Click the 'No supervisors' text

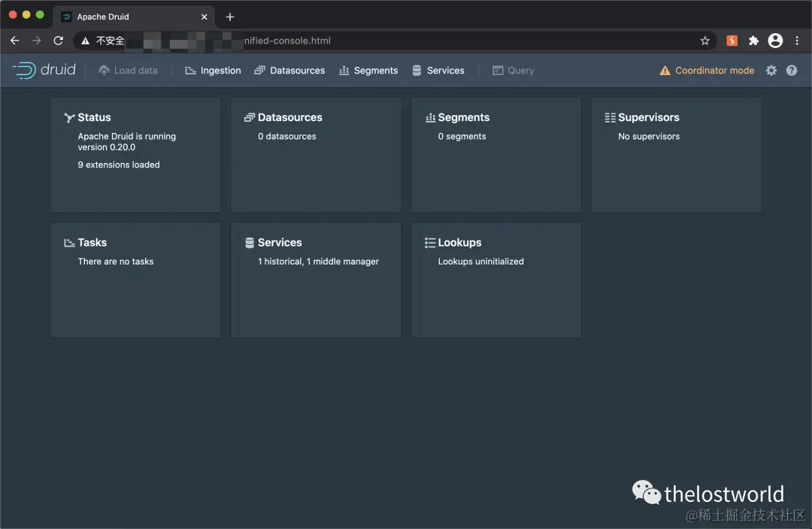649,137
